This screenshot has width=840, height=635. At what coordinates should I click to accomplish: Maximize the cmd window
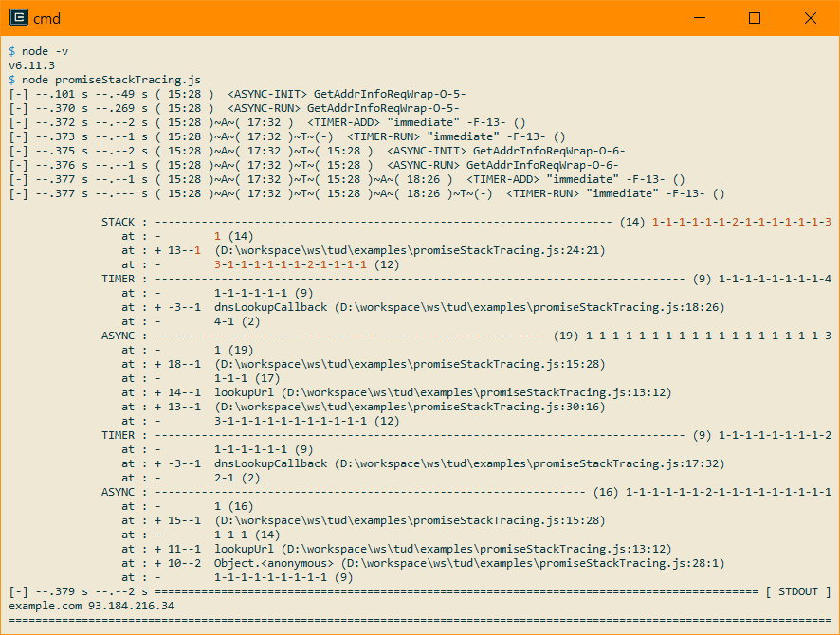(x=755, y=18)
